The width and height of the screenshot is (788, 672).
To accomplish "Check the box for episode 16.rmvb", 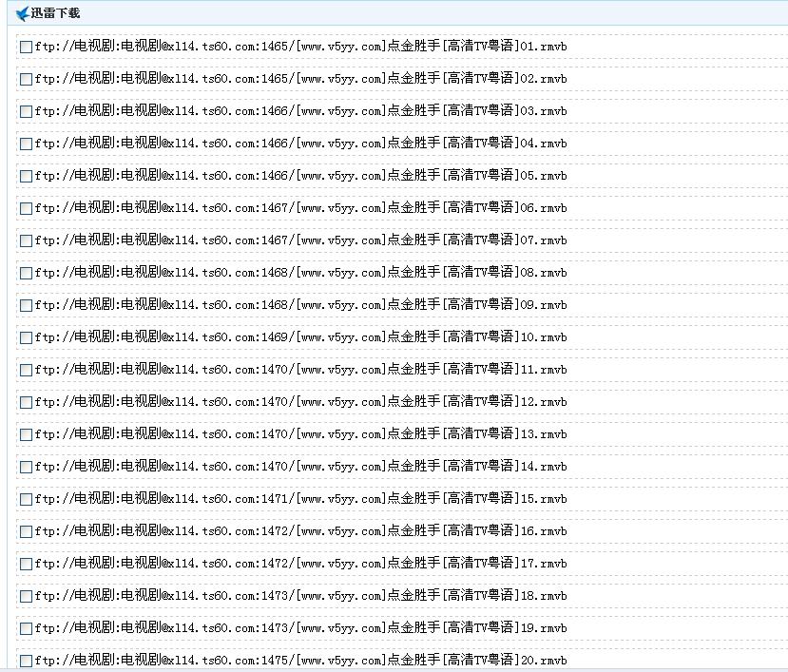I will (26, 531).
